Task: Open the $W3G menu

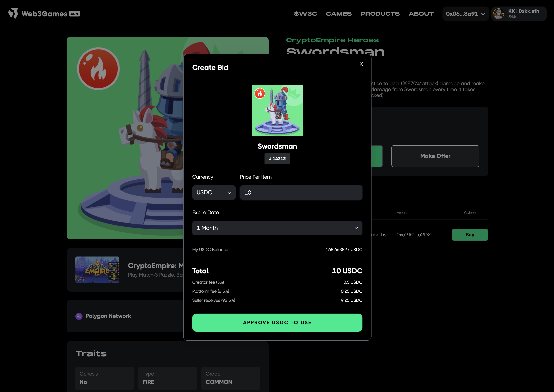Action: [x=305, y=14]
